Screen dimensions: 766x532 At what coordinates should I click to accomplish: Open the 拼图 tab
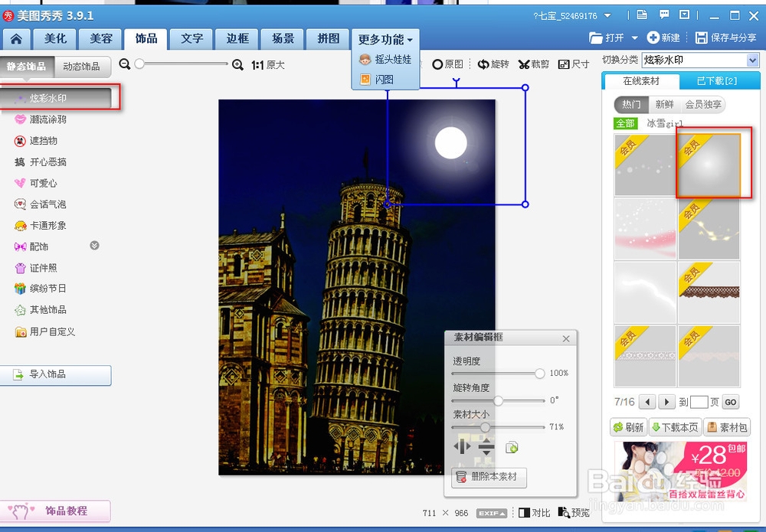click(x=329, y=39)
